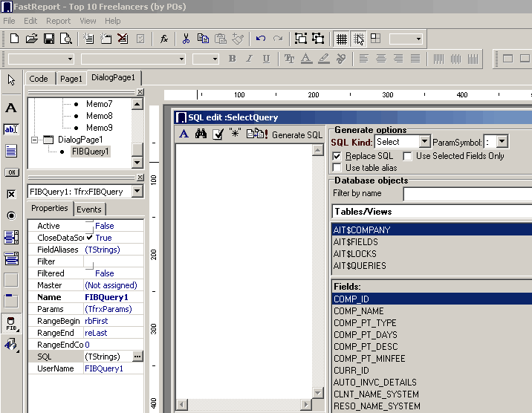Open the ParamSymbol dropdown
This screenshot has height=413, width=532.
point(502,142)
